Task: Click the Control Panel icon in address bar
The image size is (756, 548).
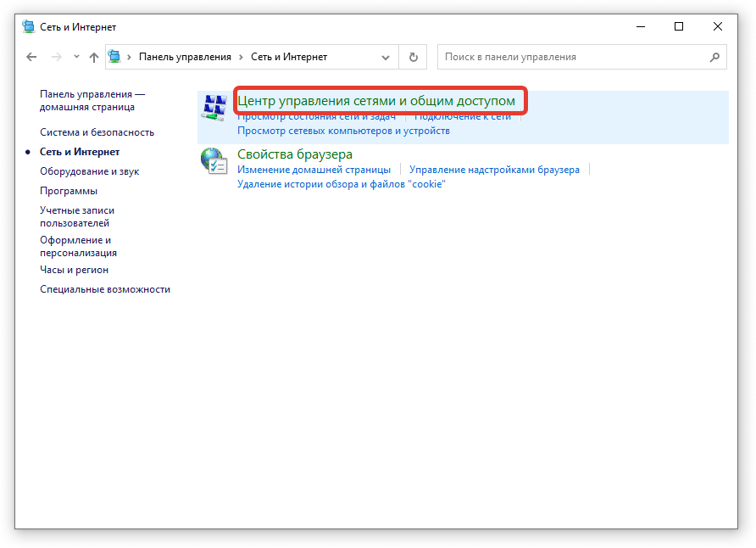Action: (x=114, y=57)
